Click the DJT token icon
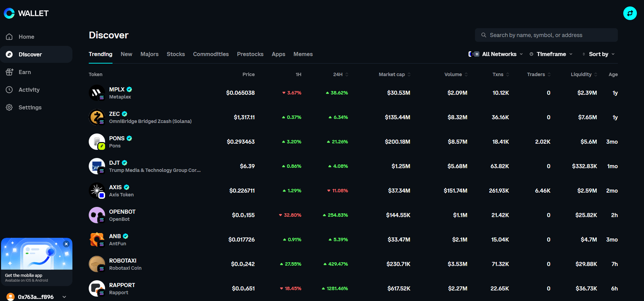Image resolution: width=644 pixels, height=301 pixels. coord(97,166)
